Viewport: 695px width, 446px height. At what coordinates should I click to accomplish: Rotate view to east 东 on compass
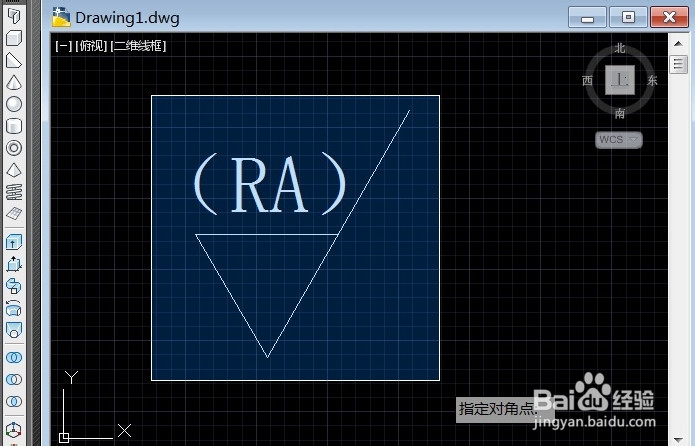[652, 80]
